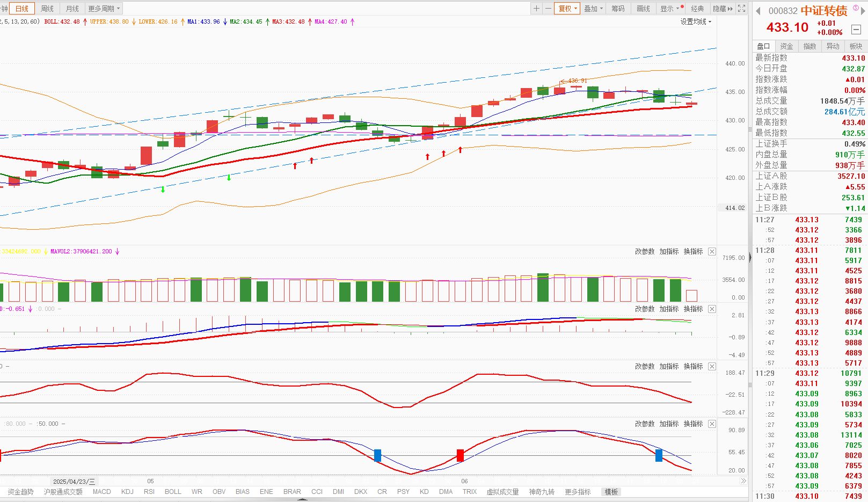Select CCI indicator
868x502 pixels.
pyautogui.click(x=317, y=492)
